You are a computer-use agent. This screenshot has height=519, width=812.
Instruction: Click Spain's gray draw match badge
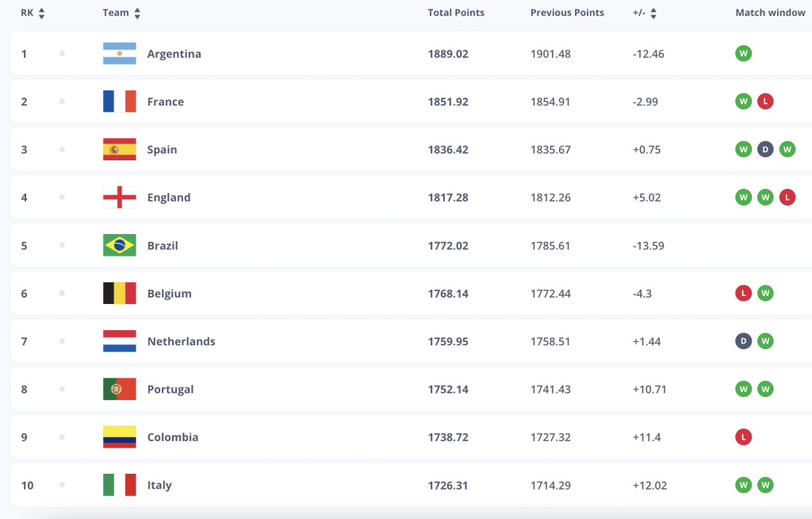pos(765,150)
